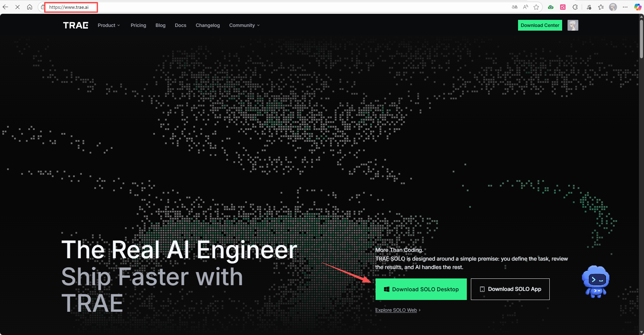Launch the Copilot sidebar
Image resolution: width=644 pixels, height=335 pixels.
point(638,7)
